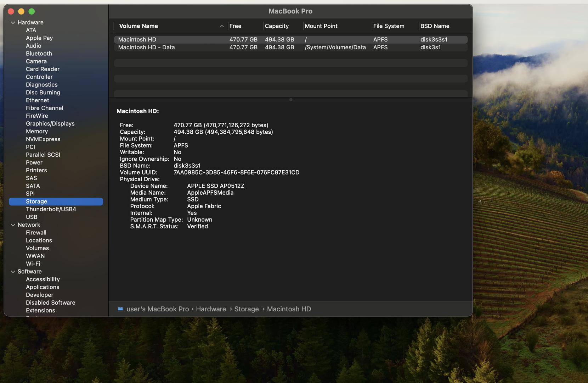588x383 pixels.
Task: Select the Macintosh HD volume row
Action: click(x=290, y=40)
